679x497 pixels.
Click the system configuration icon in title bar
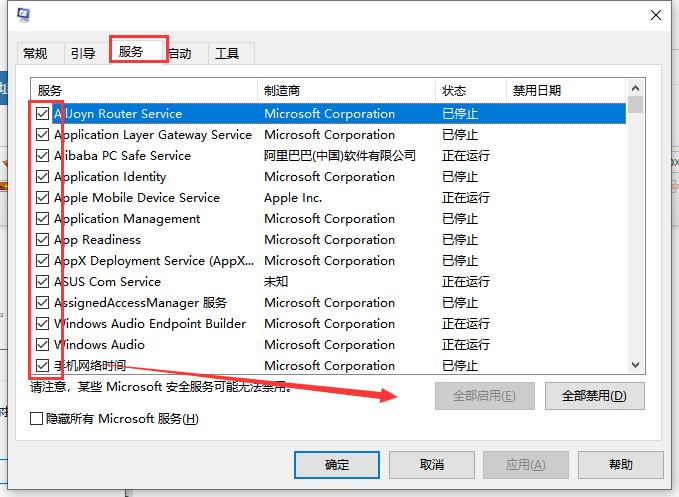click(x=23, y=15)
